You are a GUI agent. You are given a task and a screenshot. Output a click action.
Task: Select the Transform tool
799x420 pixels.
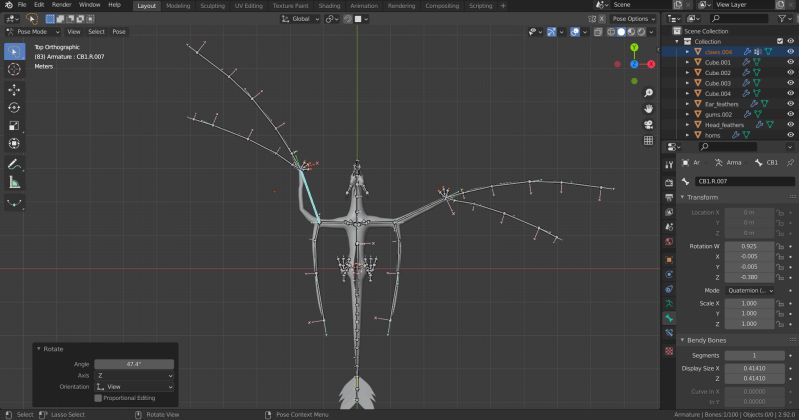[14, 143]
